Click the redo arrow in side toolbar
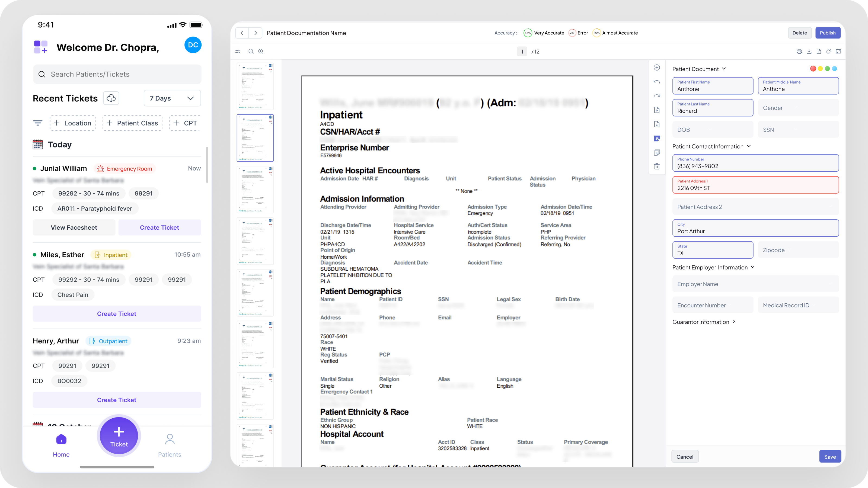 tap(657, 96)
